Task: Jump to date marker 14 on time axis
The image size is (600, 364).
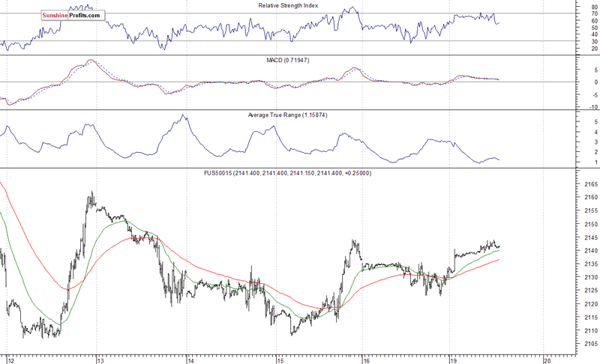Action: [x=190, y=359]
